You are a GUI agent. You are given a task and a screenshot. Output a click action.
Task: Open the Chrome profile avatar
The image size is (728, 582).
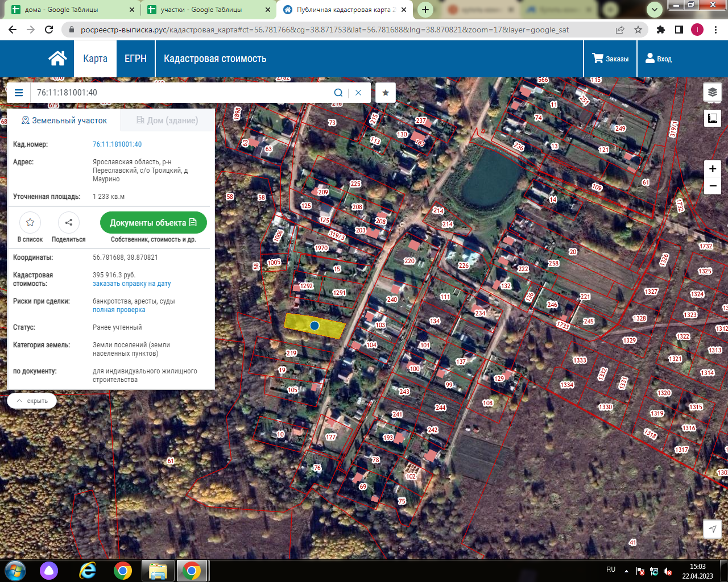pyautogui.click(x=697, y=30)
